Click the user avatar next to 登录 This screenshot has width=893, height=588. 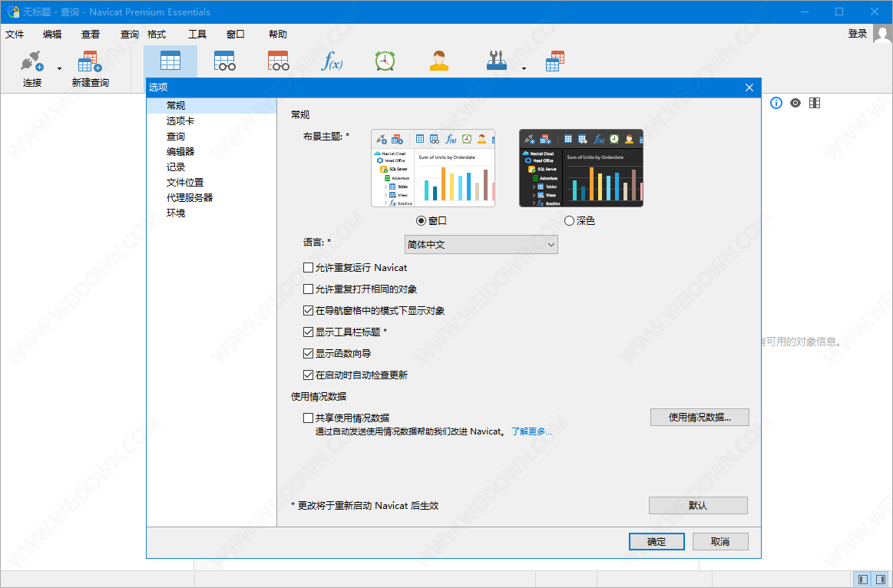(883, 34)
